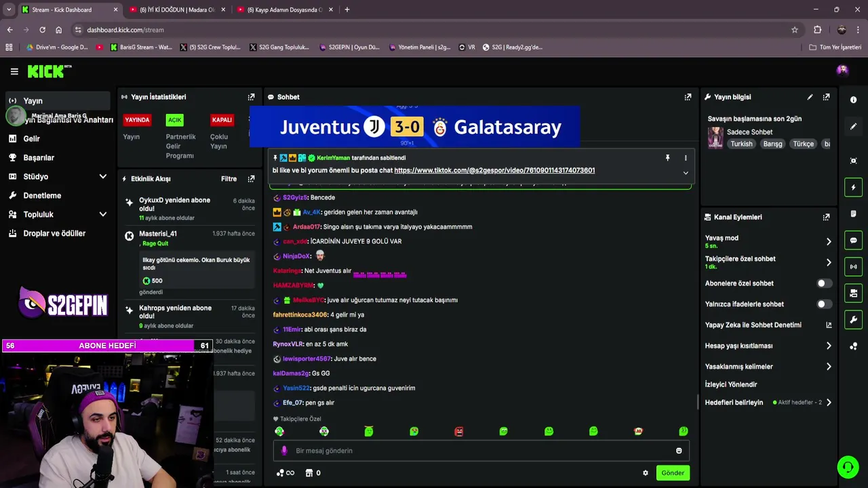868x488 pixels.
Task: Click into the Bir mesaj gönderin field
Action: (481, 451)
